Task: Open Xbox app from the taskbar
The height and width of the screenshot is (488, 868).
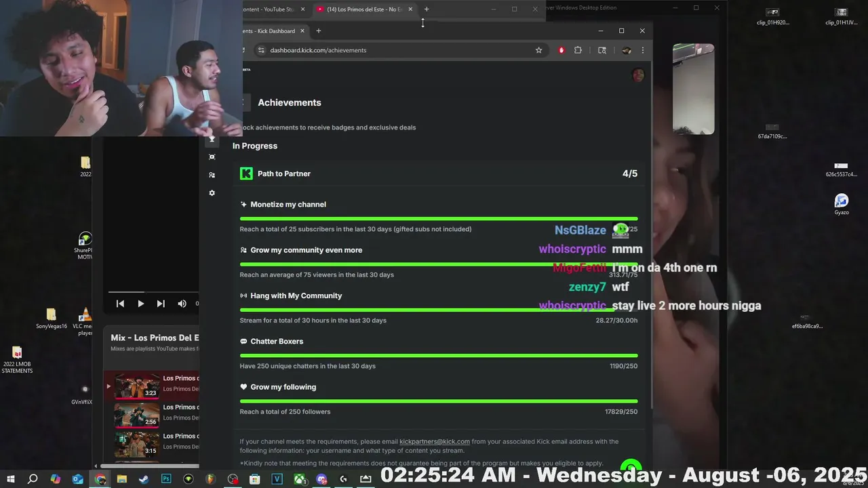Action: (x=299, y=479)
